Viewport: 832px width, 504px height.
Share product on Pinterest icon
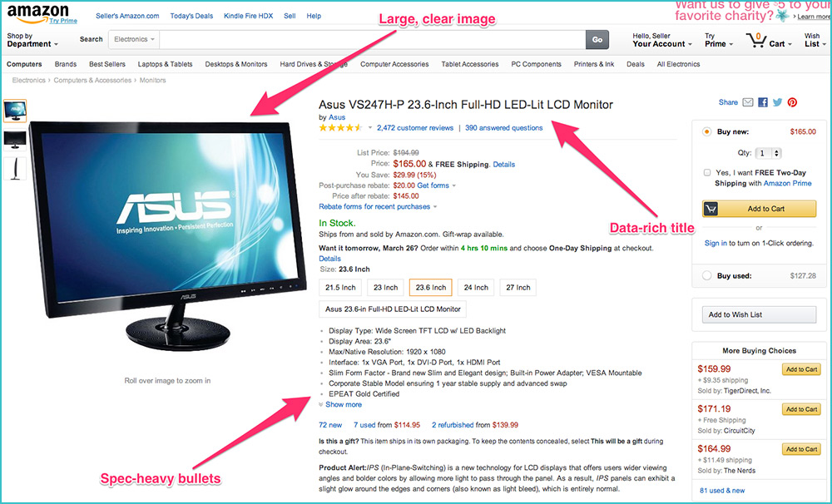[792, 102]
